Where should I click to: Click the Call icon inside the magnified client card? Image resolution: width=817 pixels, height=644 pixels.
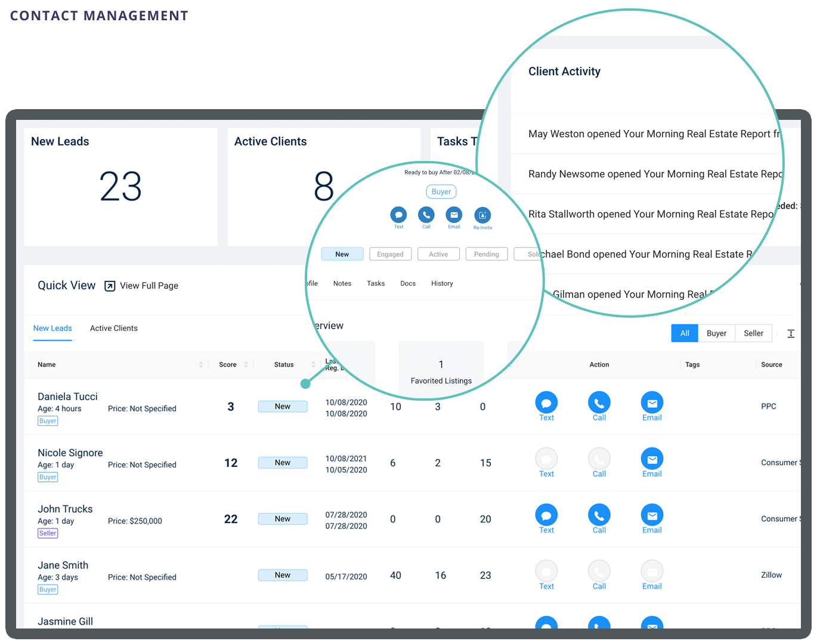tap(426, 213)
